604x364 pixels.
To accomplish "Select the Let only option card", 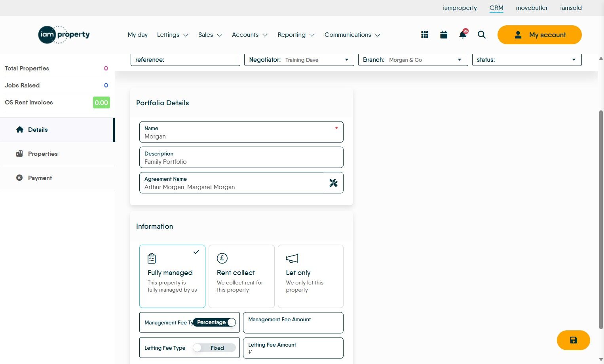I will pyautogui.click(x=311, y=276).
